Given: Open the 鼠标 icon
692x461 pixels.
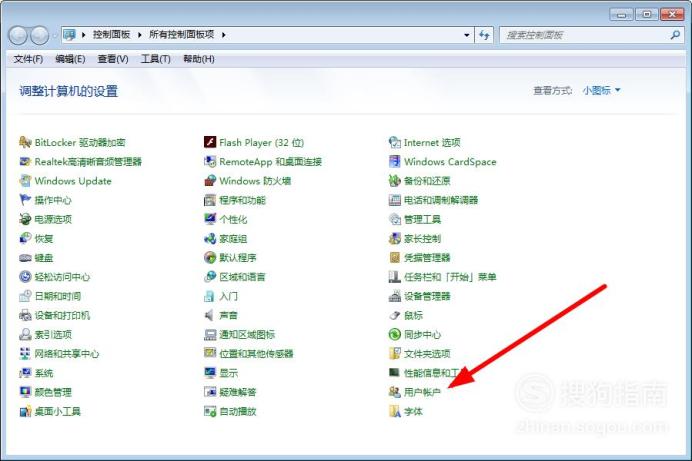Looking at the screenshot, I should pyautogui.click(x=395, y=315).
